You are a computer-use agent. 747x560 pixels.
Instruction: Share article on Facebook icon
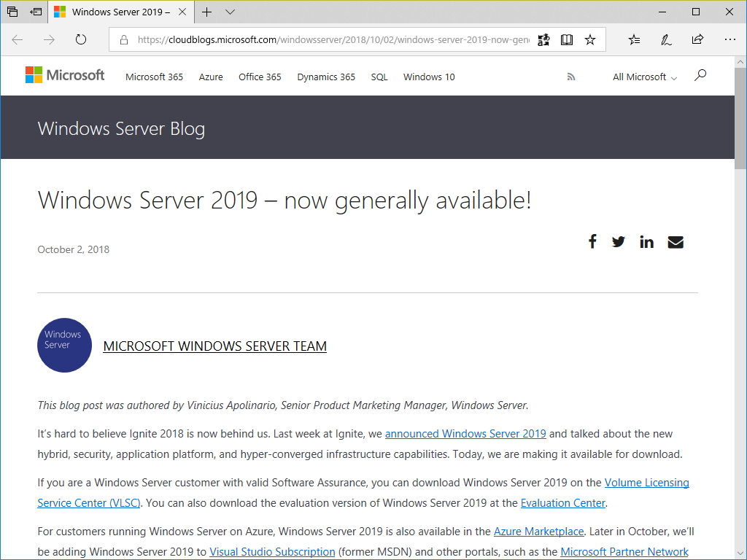point(592,241)
